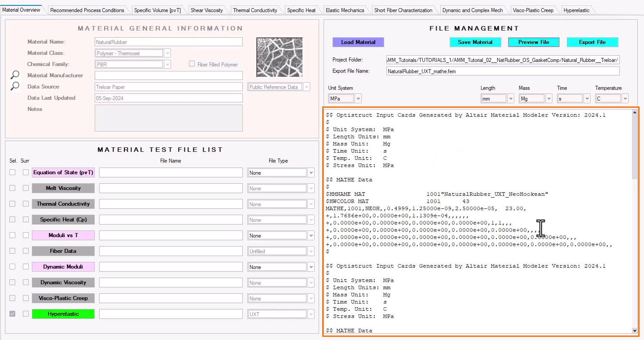Enable the Fiber Filled Polymer checkbox

point(192,64)
